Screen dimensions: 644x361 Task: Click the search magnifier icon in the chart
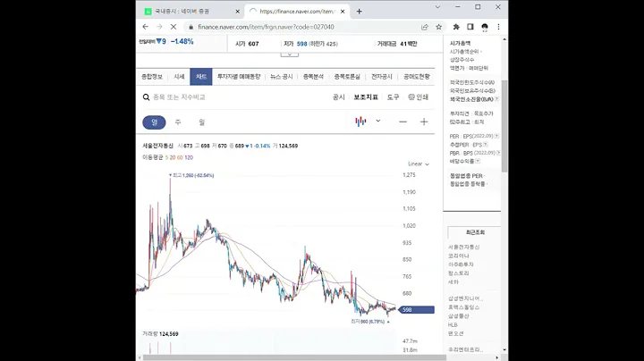[146, 97]
